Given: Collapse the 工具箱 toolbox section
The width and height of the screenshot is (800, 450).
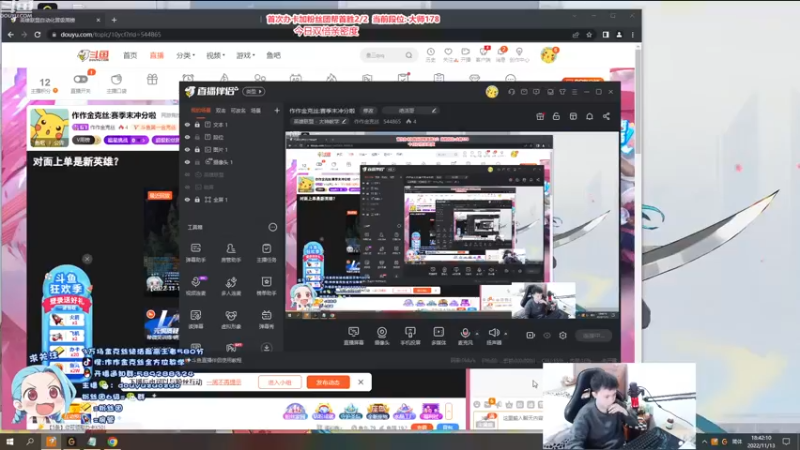Looking at the screenshot, I should pyautogui.click(x=272, y=227).
